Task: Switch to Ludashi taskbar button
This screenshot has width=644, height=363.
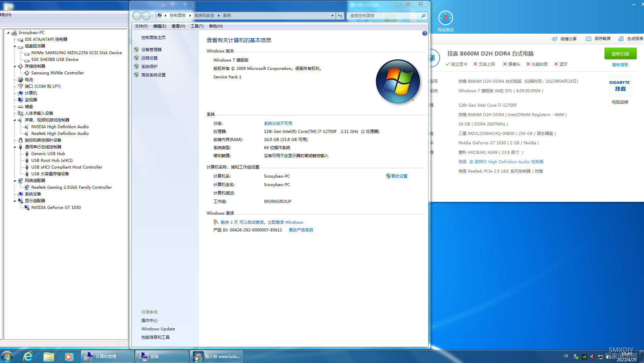Action: 216,356
